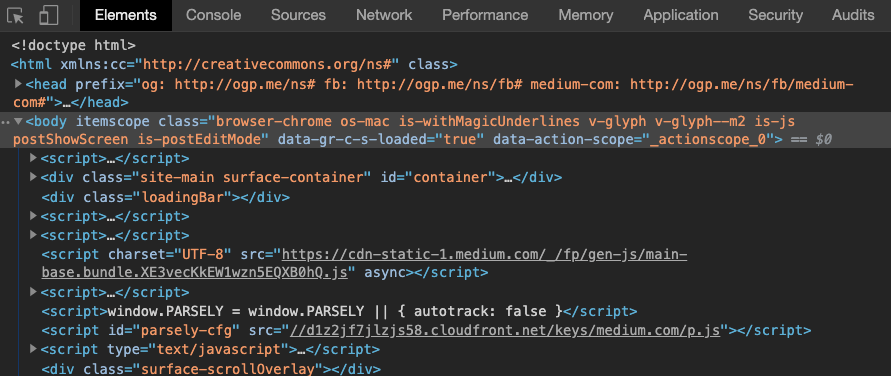Click the data-action-scope attribute value
This screenshot has height=376, width=891.
[x=707, y=140]
